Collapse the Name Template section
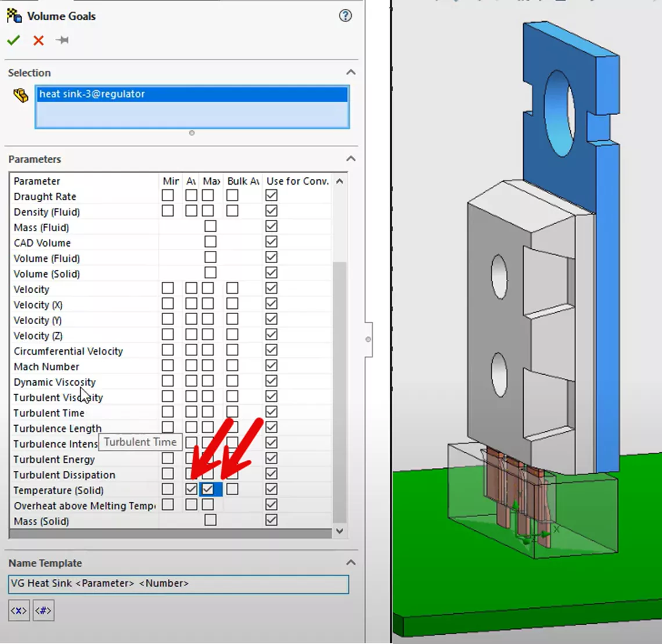The width and height of the screenshot is (662, 644). click(350, 562)
